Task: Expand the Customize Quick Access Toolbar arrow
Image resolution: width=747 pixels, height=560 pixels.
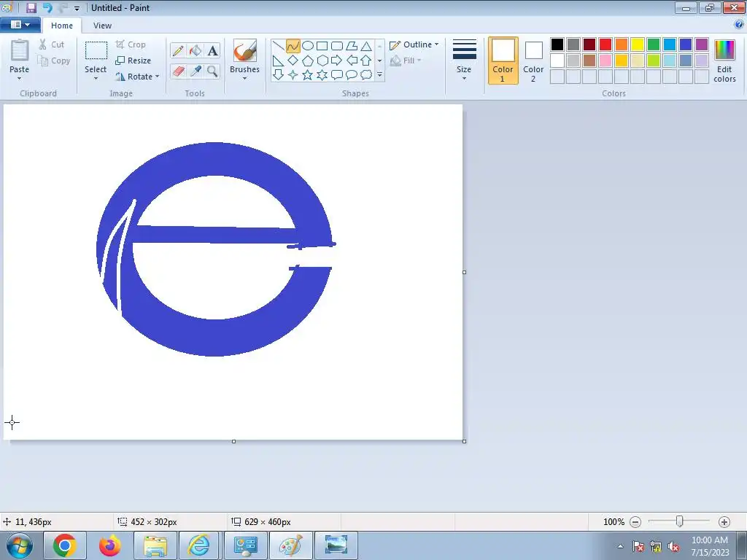Action: tap(77, 9)
